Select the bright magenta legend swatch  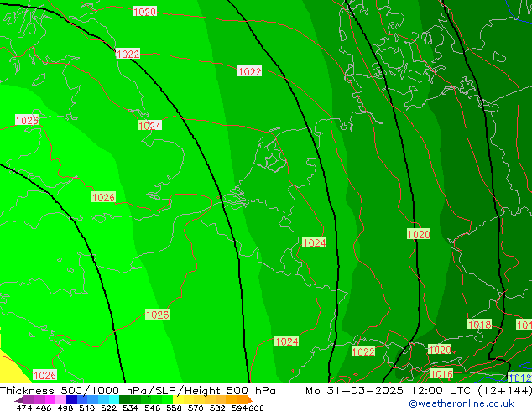tap(50, 400)
